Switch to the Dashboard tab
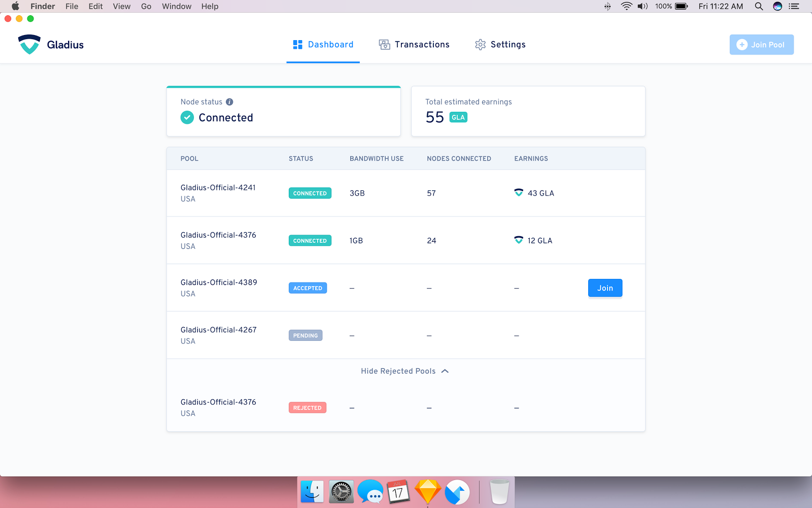This screenshot has height=508, width=812. pos(323,45)
